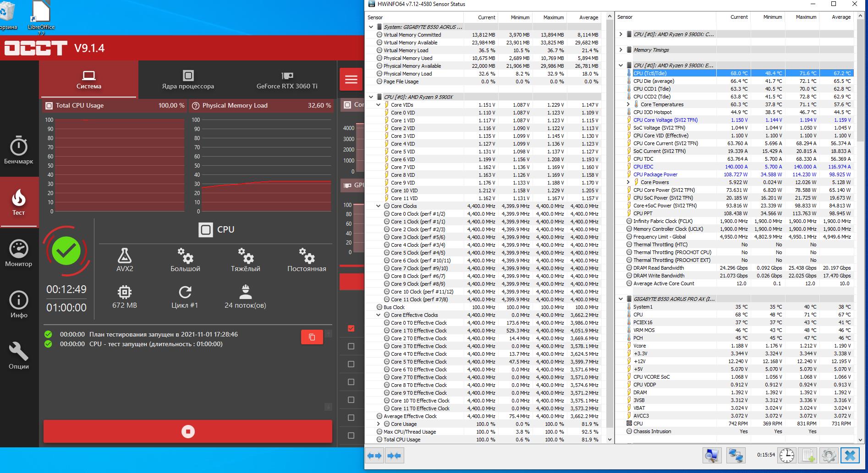
Task: Click the 672 MB memory chip icon
Action: (125, 292)
